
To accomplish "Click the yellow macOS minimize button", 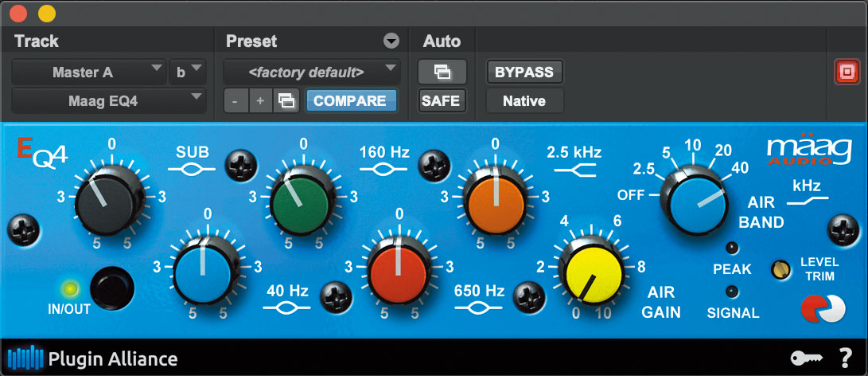I will pos(46,12).
